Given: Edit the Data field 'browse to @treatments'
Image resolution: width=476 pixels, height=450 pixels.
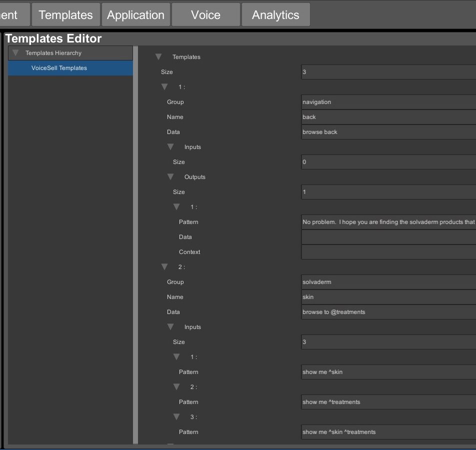Looking at the screenshot, I should [x=388, y=312].
